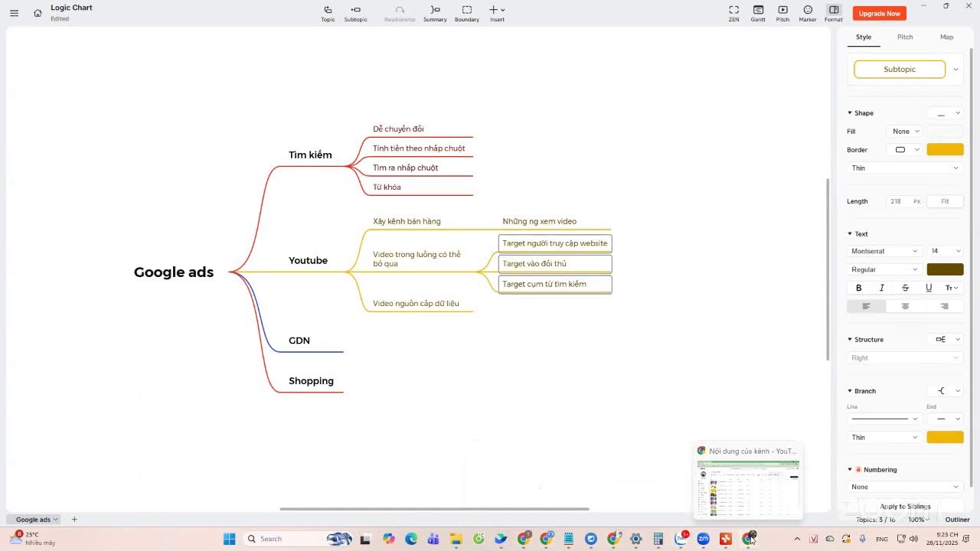Toggle Bold text formatting

tap(859, 288)
